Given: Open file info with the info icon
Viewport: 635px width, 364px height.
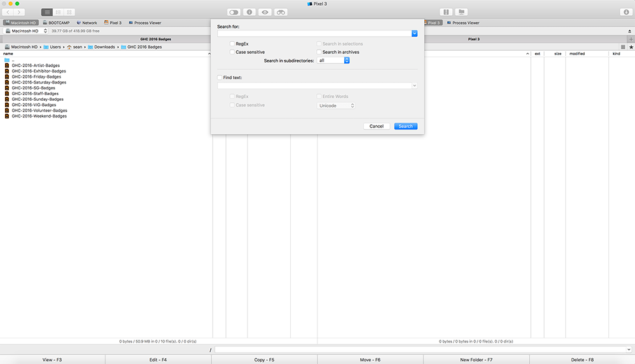Looking at the screenshot, I should coord(250,12).
